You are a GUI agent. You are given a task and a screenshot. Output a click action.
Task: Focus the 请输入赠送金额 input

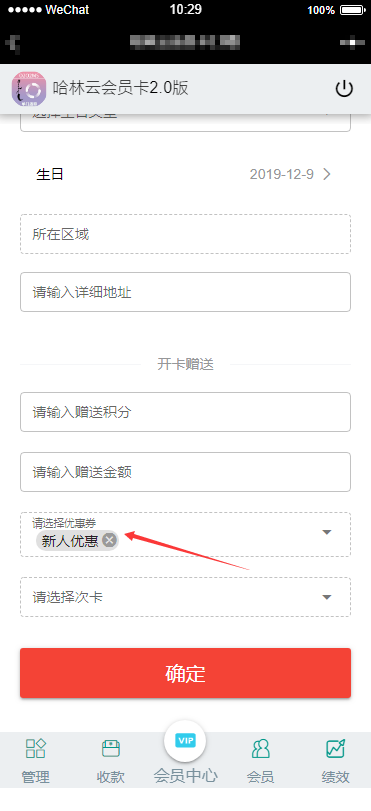click(x=185, y=472)
